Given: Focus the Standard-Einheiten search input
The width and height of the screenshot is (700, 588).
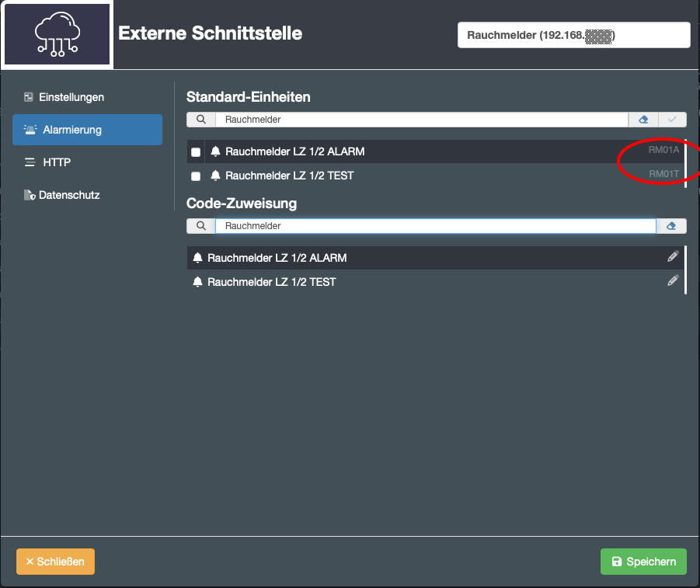Looking at the screenshot, I should pos(421,120).
